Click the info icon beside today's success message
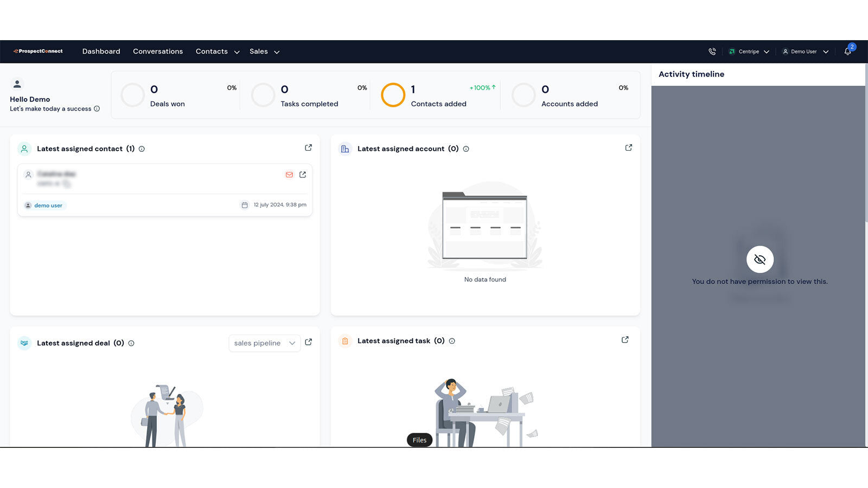The width and height of the screenshot is (868, 488). pos(97,108)
